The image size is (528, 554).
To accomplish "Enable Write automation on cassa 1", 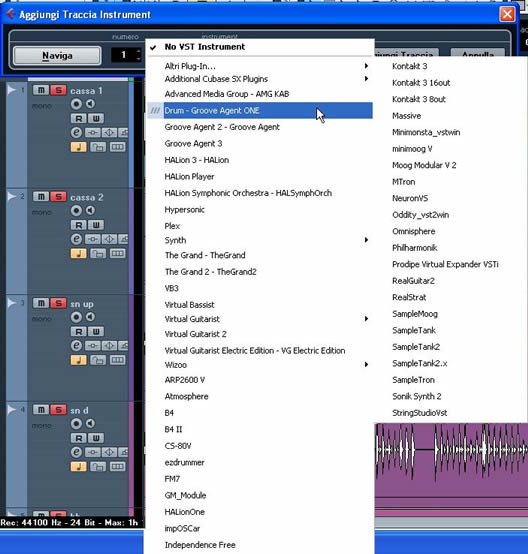I will (96, 118).
